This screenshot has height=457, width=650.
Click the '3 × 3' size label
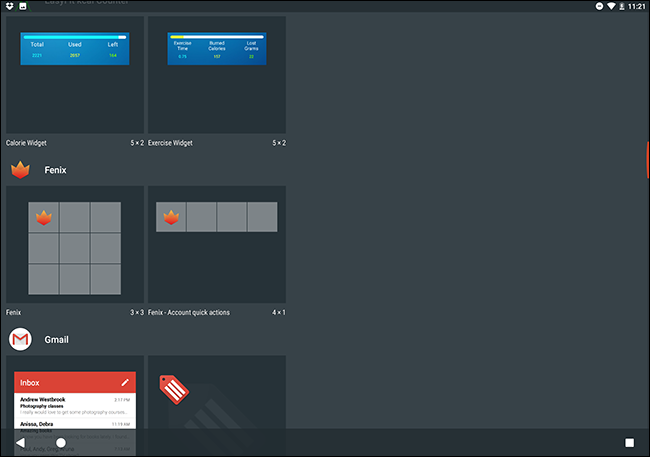[x=137, y=312]
